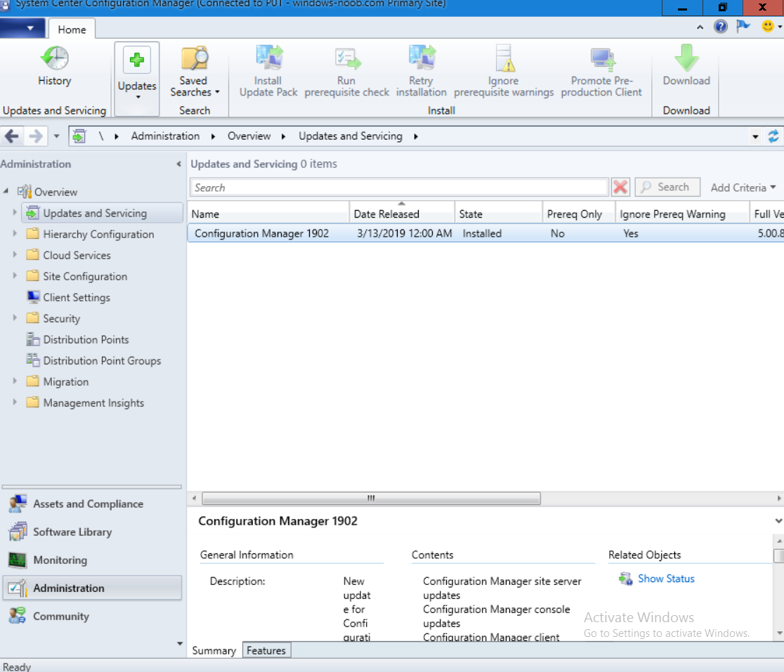Collapse the Administration navigation pane
This screenshot has height=672, width=784.
click(x=178, y=164)
